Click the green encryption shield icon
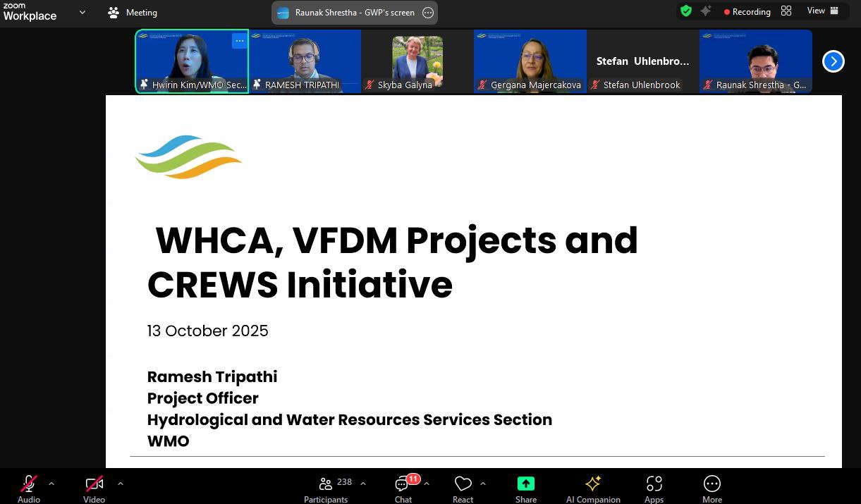The height and width of the screenshot is (504, 861). pyautogui.click(x=685, y=11)
